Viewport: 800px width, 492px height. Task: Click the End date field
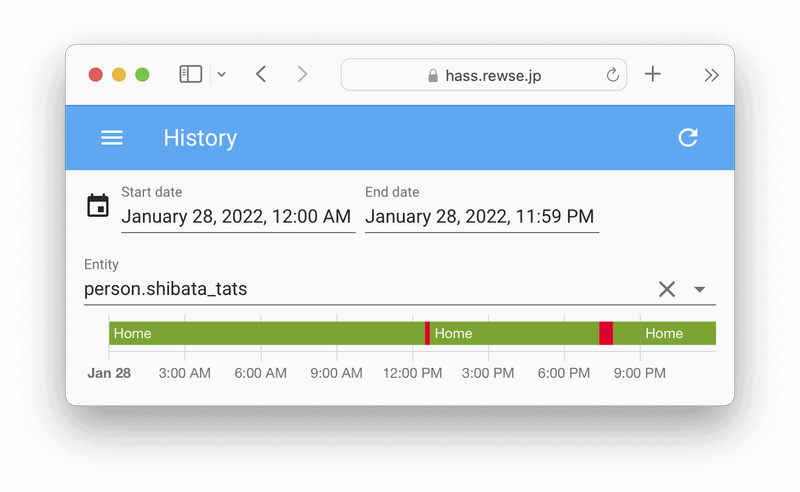[480, 216]
